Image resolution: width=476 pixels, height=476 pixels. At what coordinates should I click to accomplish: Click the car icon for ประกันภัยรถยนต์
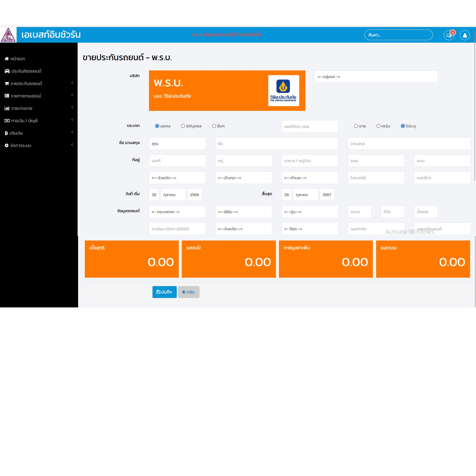[7, 71]
